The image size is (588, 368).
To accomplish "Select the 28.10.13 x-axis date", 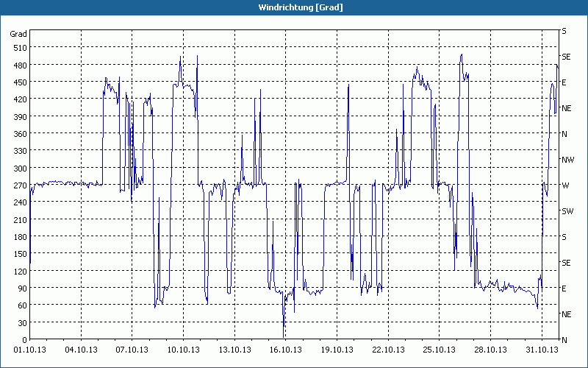I will [x=491, y=350].
